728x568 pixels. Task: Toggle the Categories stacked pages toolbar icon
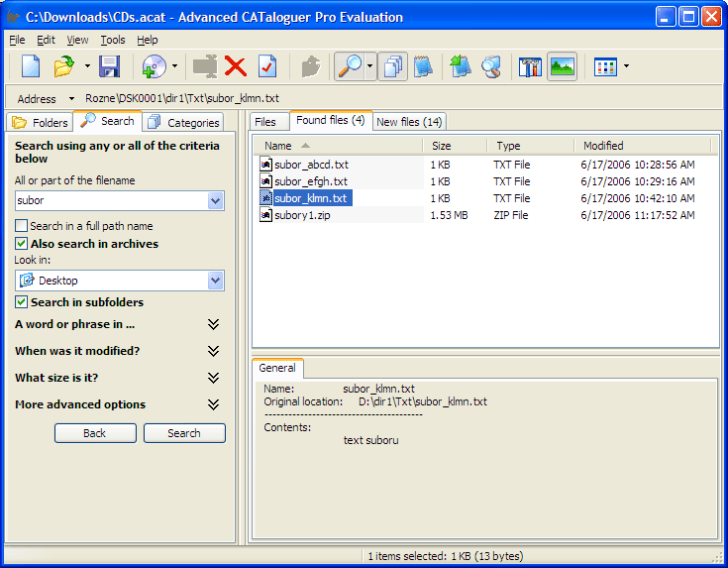[393, 66]
